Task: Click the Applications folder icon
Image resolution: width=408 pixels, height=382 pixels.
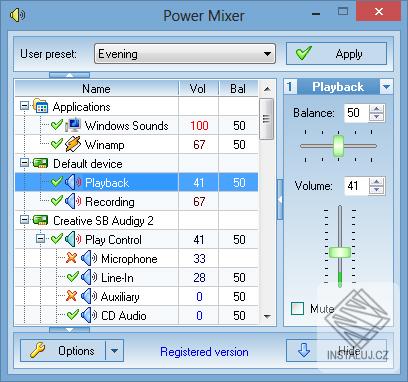Action: click(x=40, y=106)
